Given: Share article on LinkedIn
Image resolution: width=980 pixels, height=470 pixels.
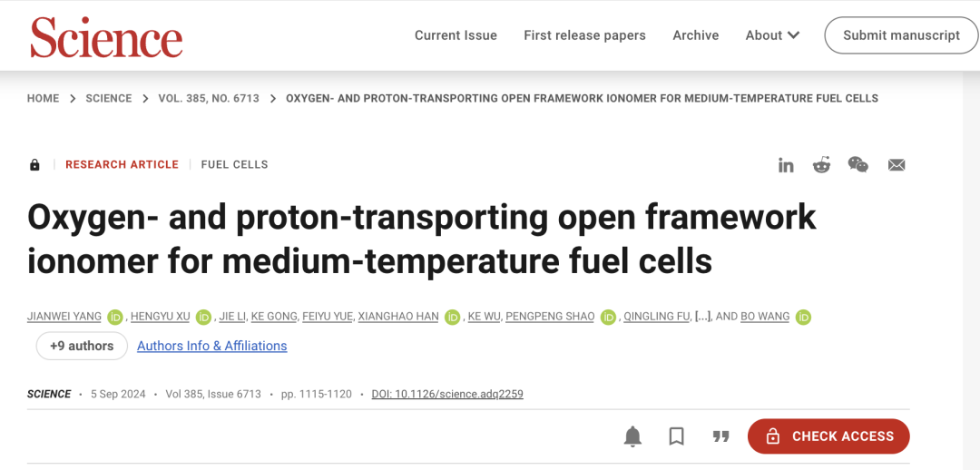Looking at the screenshot, I should (786, 165).
